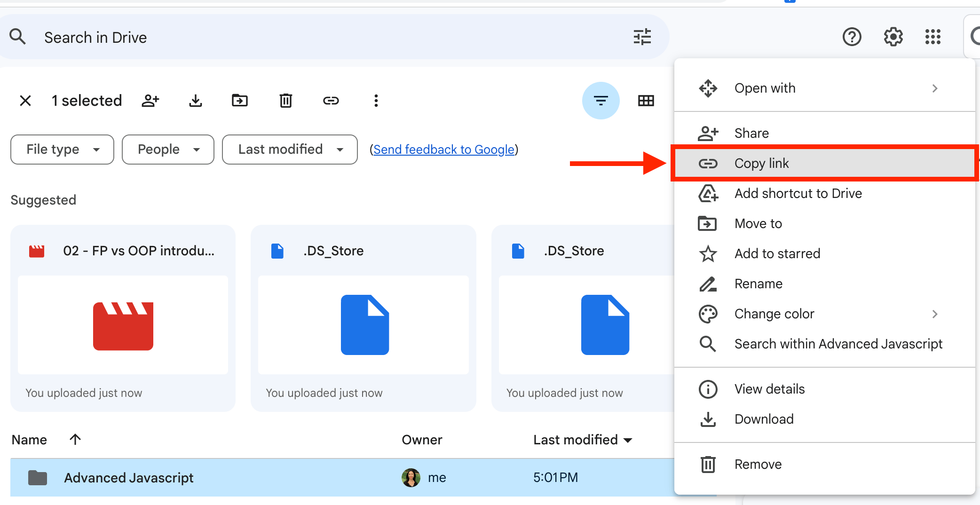This screenshot has width=980, height=505.
Task: Open the File type filter dropdown
Action: (62, 150)
